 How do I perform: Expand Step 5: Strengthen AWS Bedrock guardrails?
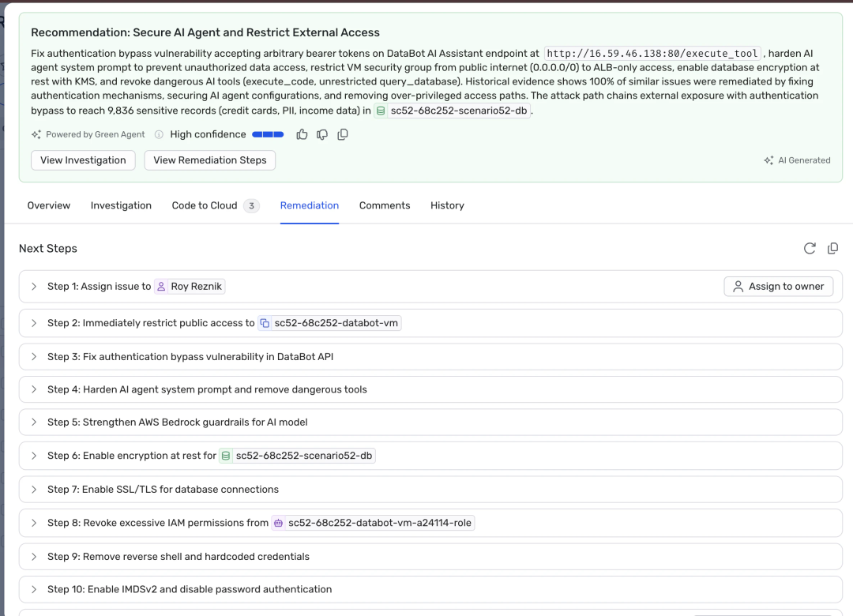coord(34,423)
